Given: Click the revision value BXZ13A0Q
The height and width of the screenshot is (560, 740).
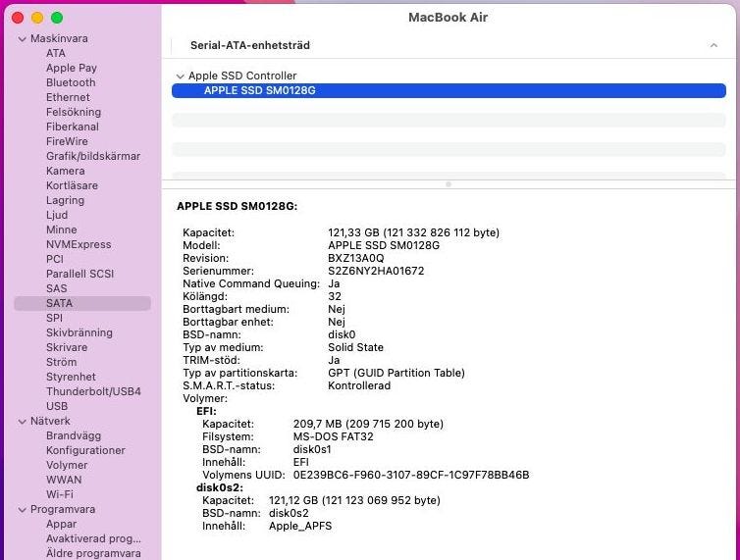Looking at the screenshot, I should pyautogui.click(x=356, y=258).
